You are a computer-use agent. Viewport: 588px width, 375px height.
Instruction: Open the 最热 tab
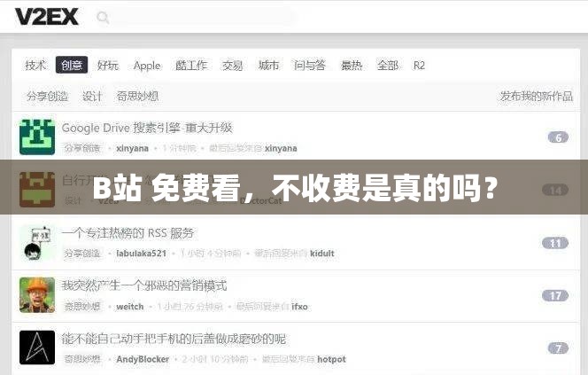coord(352,66)
